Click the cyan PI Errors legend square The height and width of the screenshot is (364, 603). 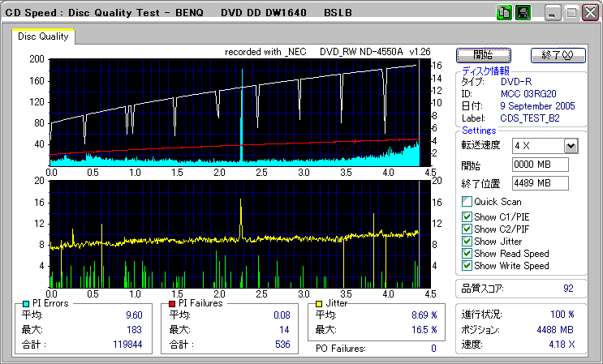[x=26, y=303]
